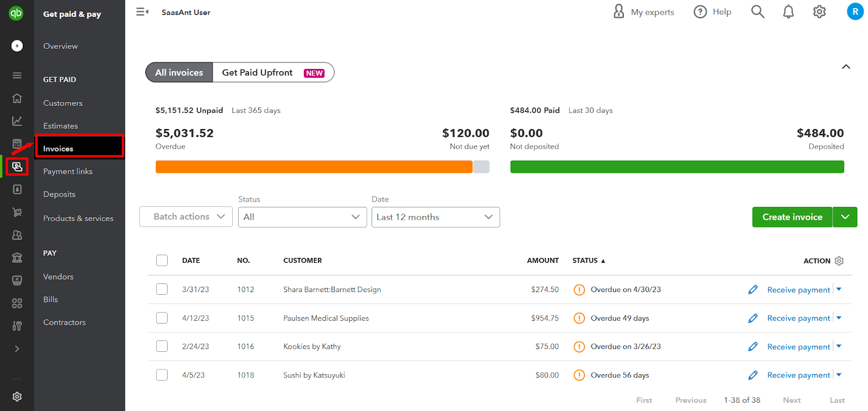Open the shopping cart icon in the sidebar
Viewport: 868px width, 411px height.
(x=17, y=212)
